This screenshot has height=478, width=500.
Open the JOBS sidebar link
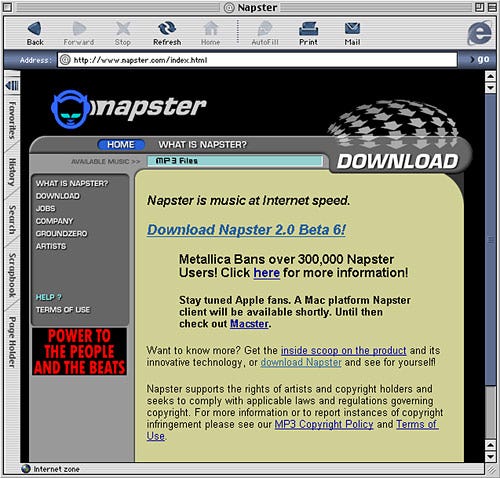pos(46,208)
